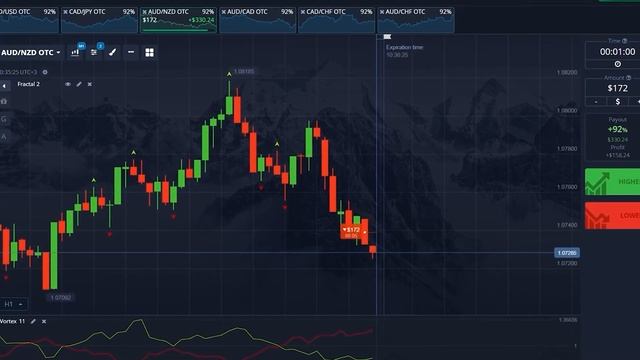Click the 1.07082 low price label
Viewport: 640px width, 360px height.
point(61,298)
